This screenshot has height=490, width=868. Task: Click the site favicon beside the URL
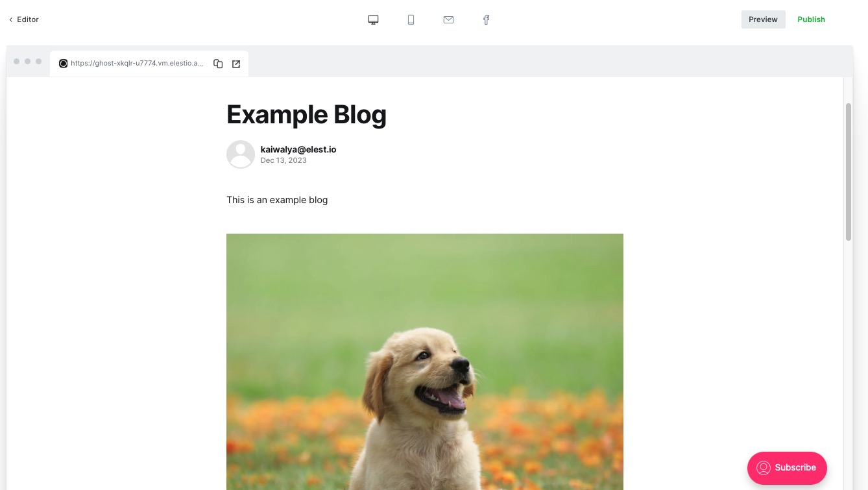[x=63, y=64]
